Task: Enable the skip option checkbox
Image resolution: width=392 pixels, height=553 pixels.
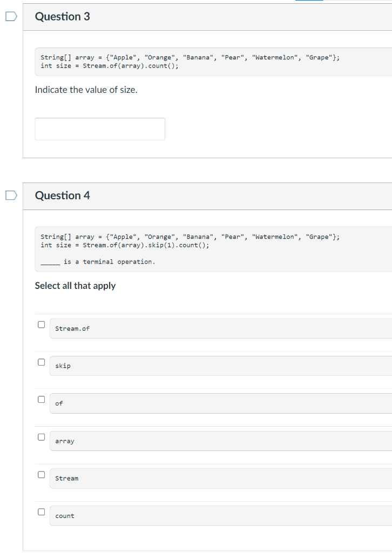Action: (41, 362)
